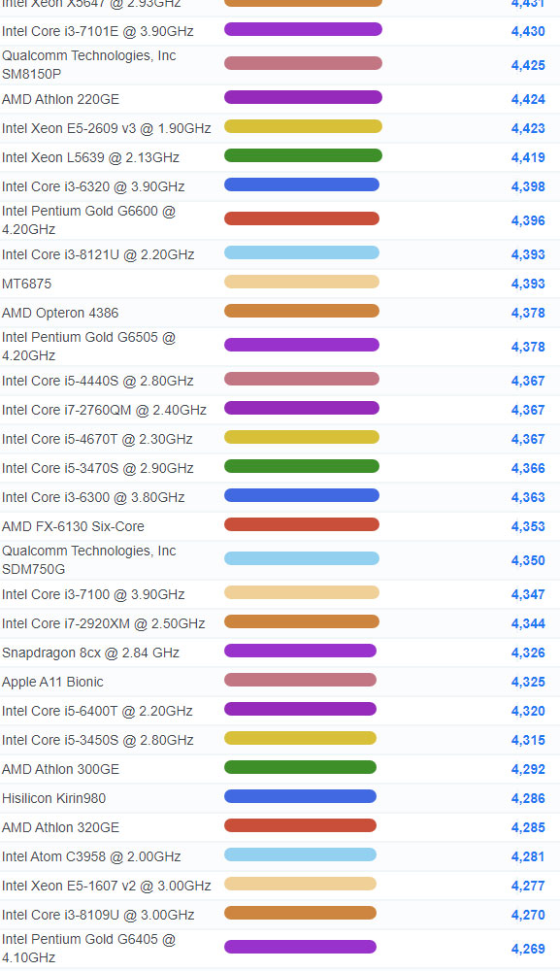Click the purple bar for Intel Core i3-7101E
Viewport: 560px width, 971px height.
click(x=303, y=29)
